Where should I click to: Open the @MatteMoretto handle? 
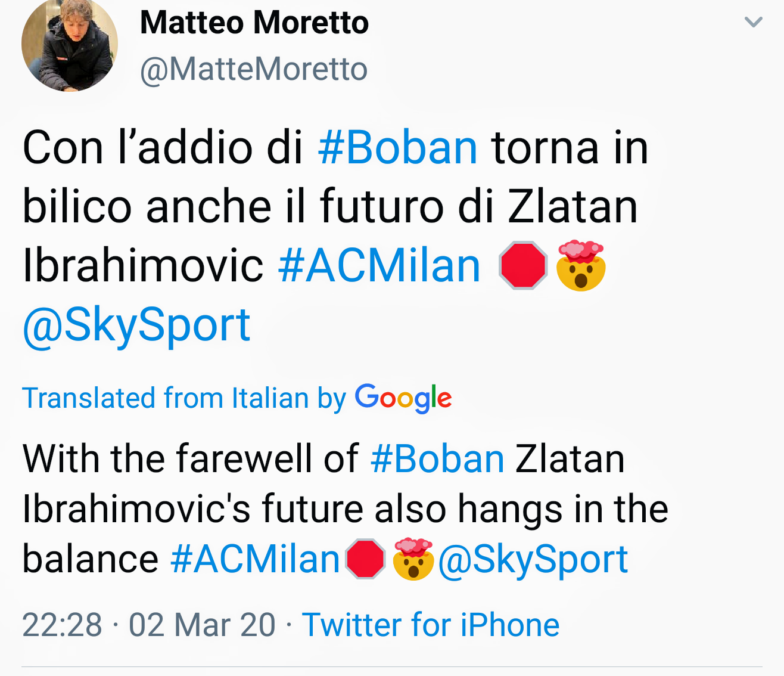pyautogui.click(x=254, y=69)
